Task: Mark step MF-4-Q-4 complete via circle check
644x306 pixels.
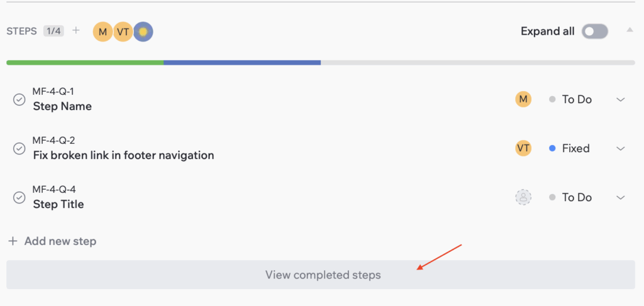Action: tap(19, 197)
